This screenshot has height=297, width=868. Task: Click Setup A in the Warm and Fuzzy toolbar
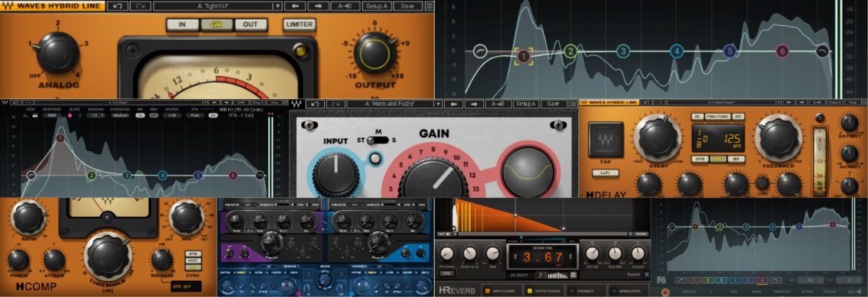pos(525,104)
